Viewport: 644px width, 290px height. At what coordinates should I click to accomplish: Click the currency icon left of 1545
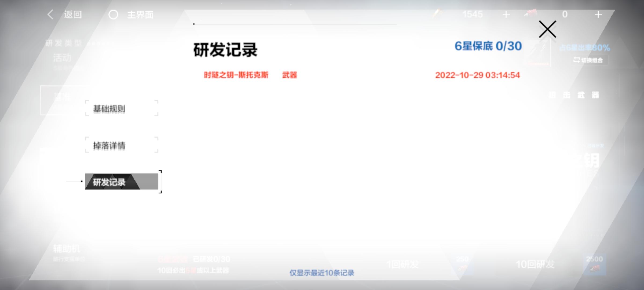pyautogui.click(x=438, y=13)
